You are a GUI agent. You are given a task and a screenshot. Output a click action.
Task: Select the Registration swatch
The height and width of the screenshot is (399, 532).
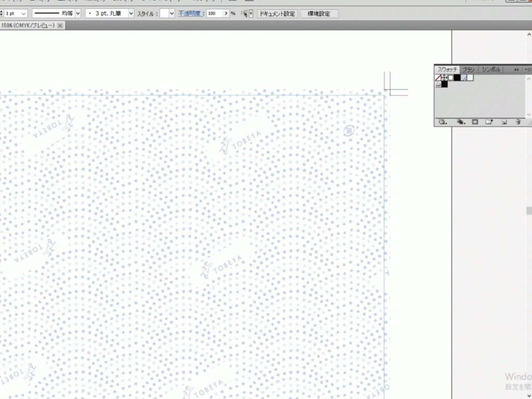click(x=444, y=78)
